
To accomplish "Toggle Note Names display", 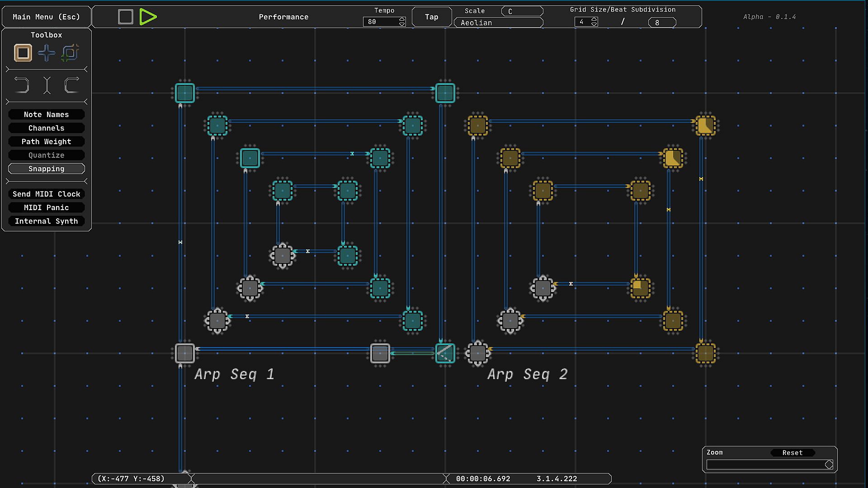I will tap(47, 115).
